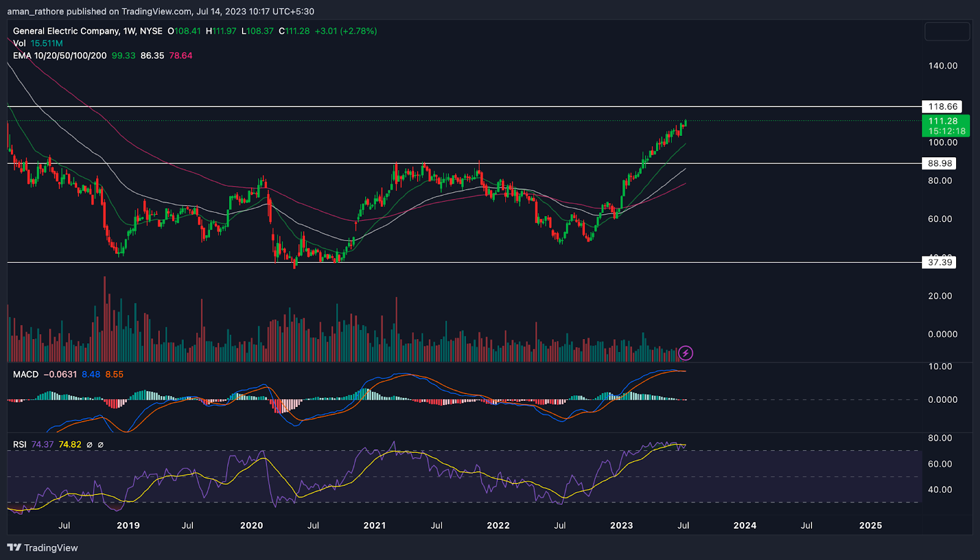Click the 2020 label on time axis
980x560 pixels.
pos(252,525)
